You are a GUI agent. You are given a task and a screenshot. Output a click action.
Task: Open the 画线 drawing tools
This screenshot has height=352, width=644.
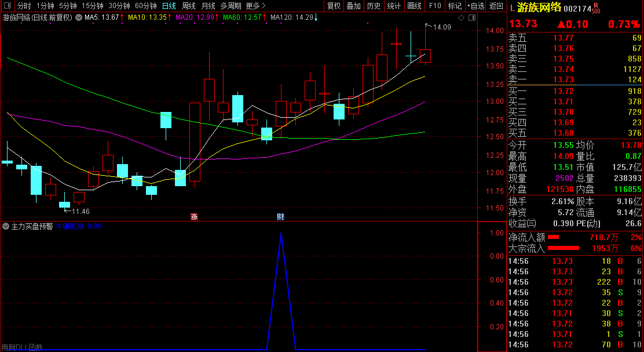pyautogui.click(x=414, y=6)
